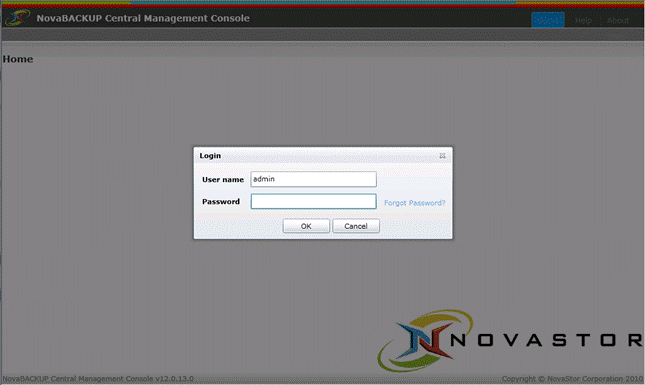Open the Help menu item
The width and height of the screenshot is (645, 385).
583,20
